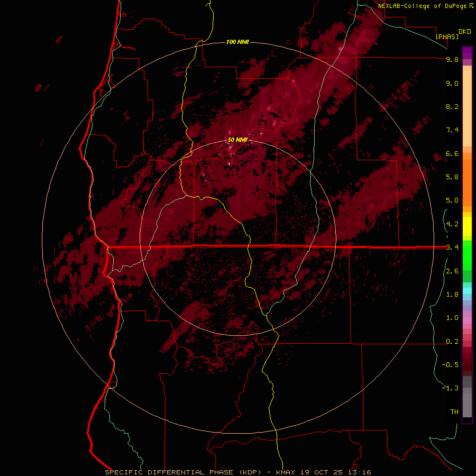Viewport: 476px width, 476px height.
Task: Click the 9.0 value on the color scale
Action: coord(452,83)
